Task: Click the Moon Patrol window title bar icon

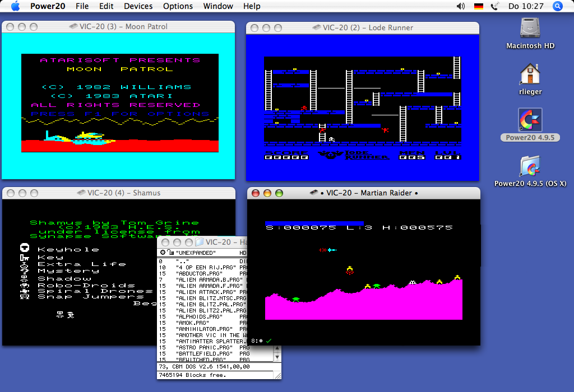Action: [x=73, y=26]
